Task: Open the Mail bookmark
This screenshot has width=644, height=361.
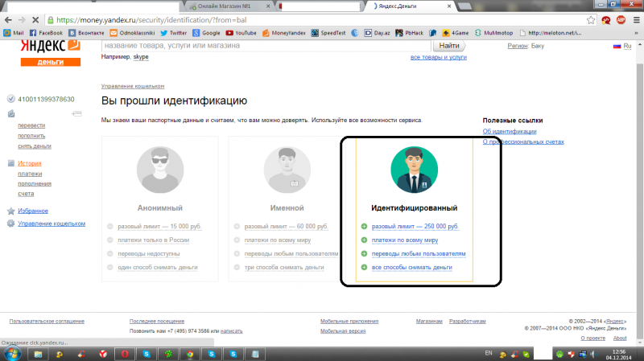Action: pyautogui.click(x=14, y=33)
